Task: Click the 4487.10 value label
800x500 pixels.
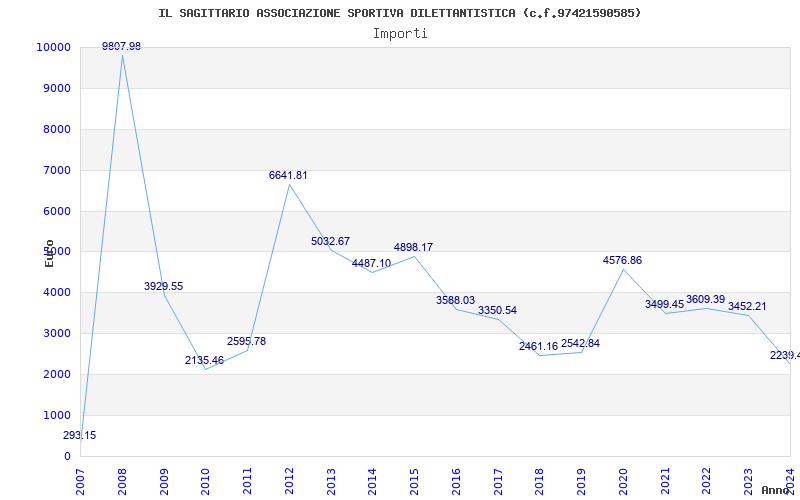Action: (x=371, y=264)
